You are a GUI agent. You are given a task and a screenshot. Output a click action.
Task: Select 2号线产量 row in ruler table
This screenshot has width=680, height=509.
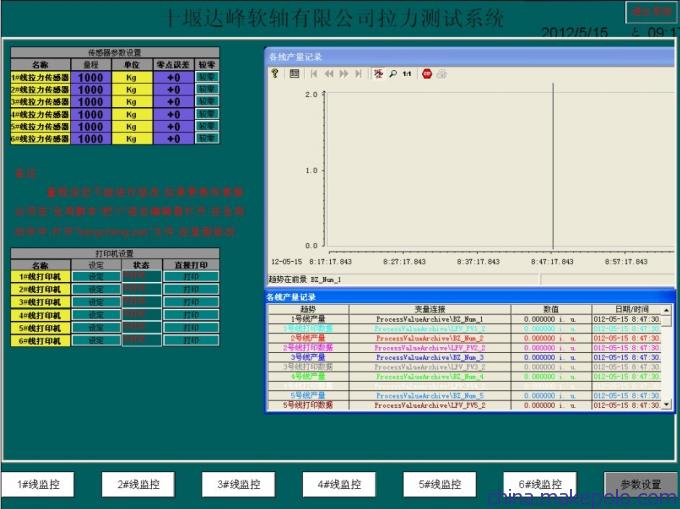coord(465,338)
